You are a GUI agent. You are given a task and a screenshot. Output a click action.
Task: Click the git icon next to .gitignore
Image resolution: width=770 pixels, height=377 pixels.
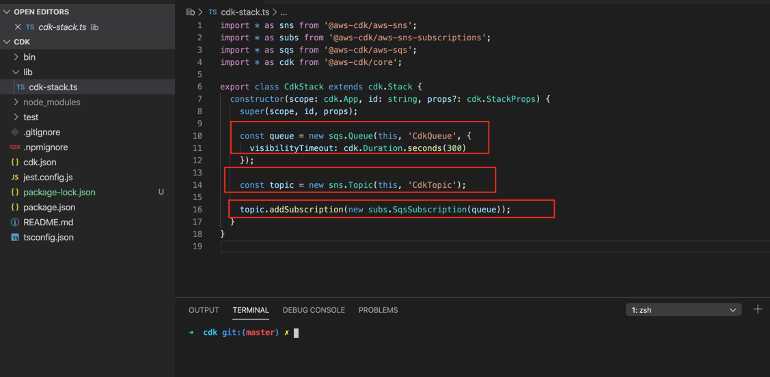tap(15, 132)
